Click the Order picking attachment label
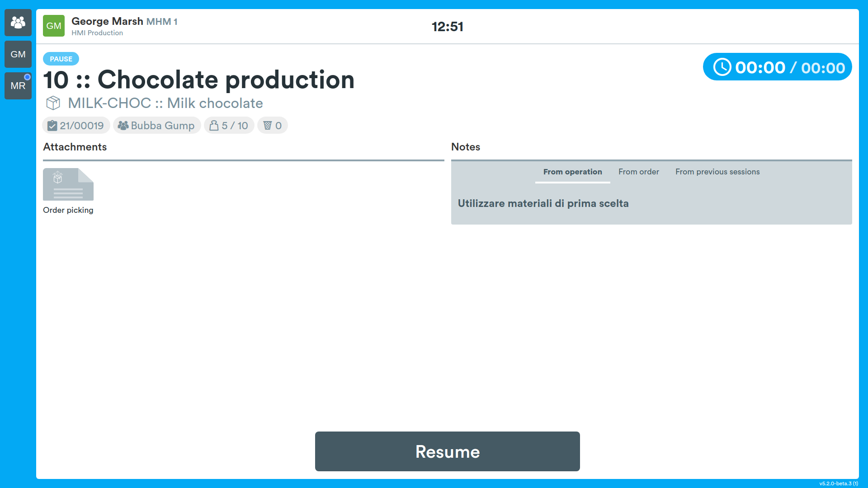This screenshot has width=868, height=488. coord(68,210)
